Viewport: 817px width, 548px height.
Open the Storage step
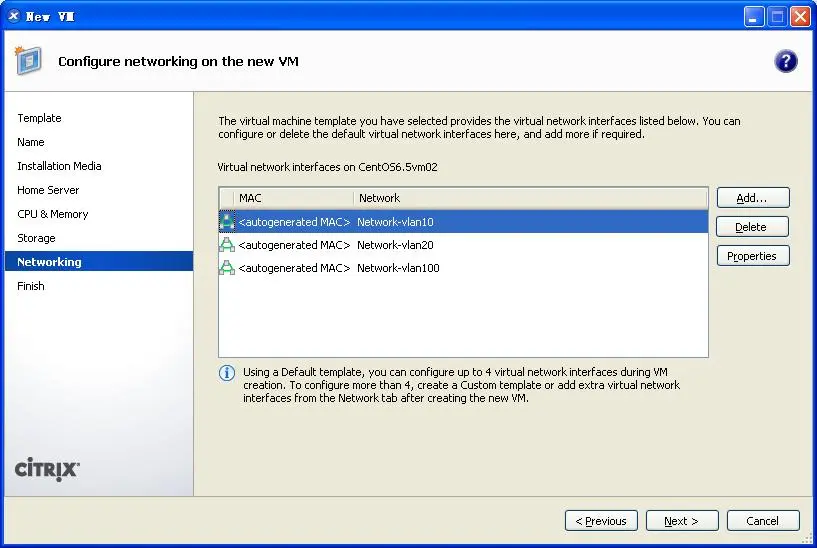(36, 238)
